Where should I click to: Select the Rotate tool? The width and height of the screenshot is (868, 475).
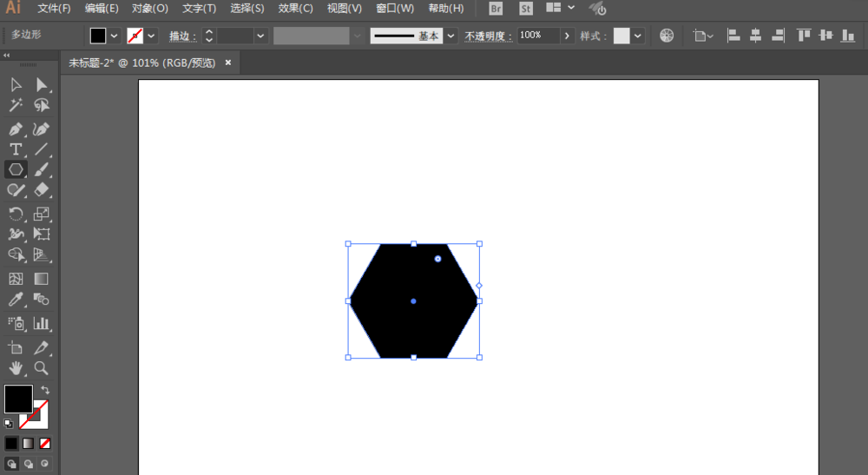(x=16, y=214)
